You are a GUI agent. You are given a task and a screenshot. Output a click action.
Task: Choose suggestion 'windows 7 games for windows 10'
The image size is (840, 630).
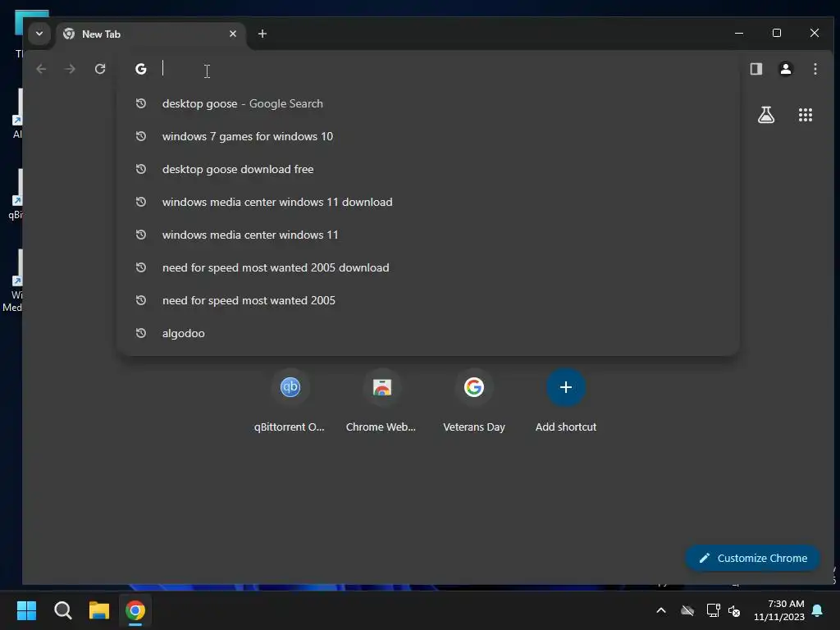(x=428, y=137)
